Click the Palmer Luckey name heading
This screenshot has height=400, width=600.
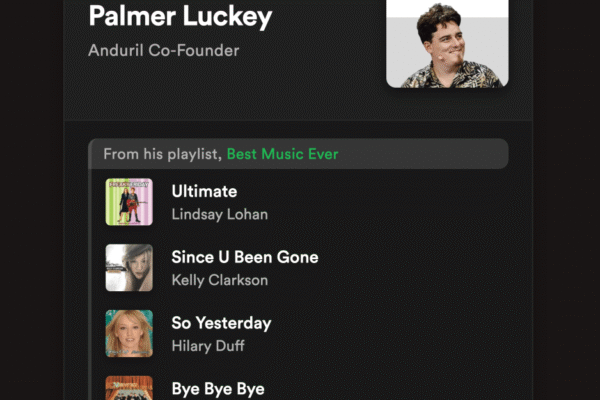[180, 16]
